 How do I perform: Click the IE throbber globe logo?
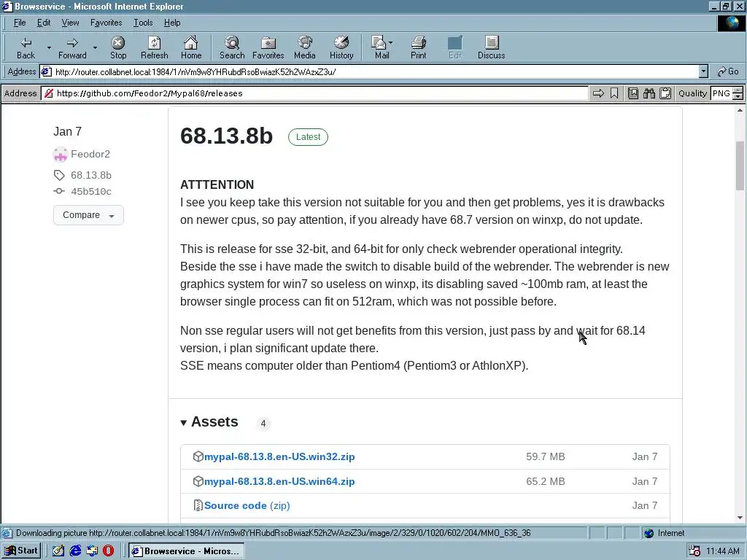[732, 23]
